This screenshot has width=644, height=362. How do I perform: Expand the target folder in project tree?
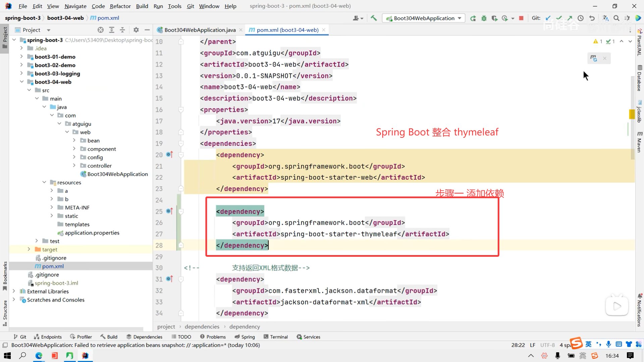pyautogui.click(x=29, y=249)
